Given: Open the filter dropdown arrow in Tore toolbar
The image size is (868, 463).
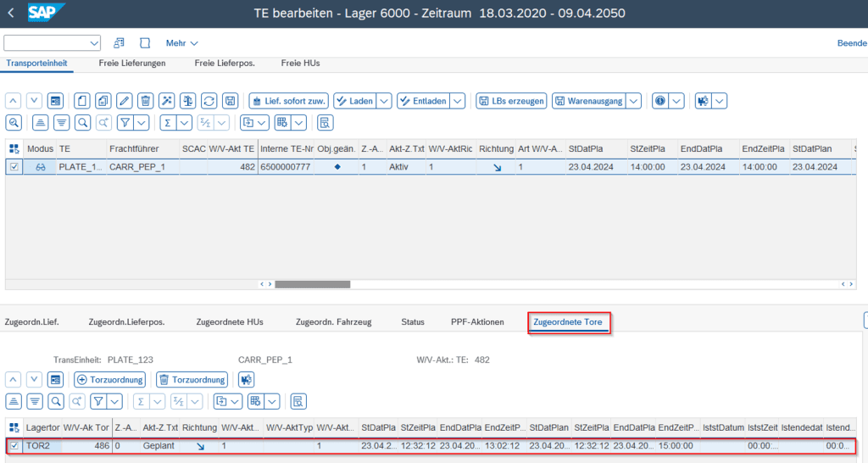Looking at the screenshot, I should click(114, 402).
